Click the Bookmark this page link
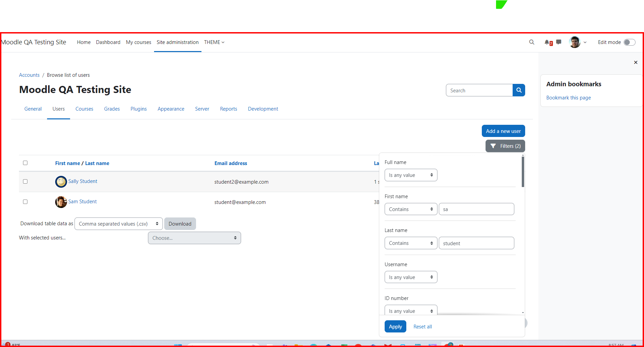This screenshot has width=644, height=347. tap(568, 98)
